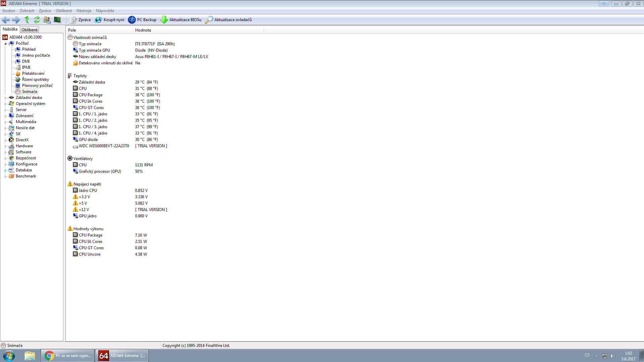The height and width of the screenshot is (362, 644).
Task: Select Přenosný počítač tree item
Action: coord(34,86)
